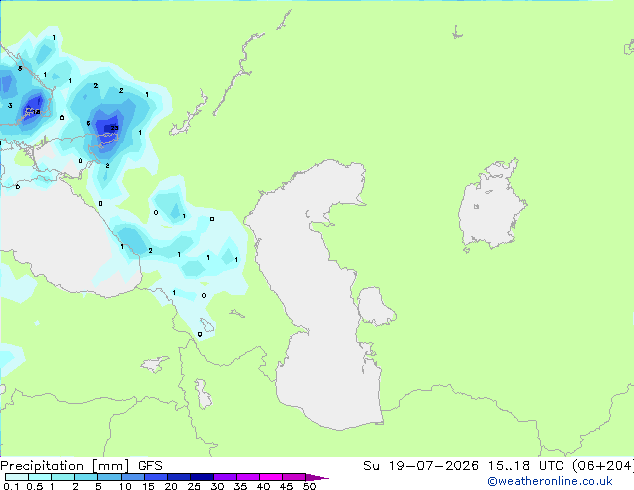Click the date 'Su 19-07-2026' text

click(x=421, y=466)
